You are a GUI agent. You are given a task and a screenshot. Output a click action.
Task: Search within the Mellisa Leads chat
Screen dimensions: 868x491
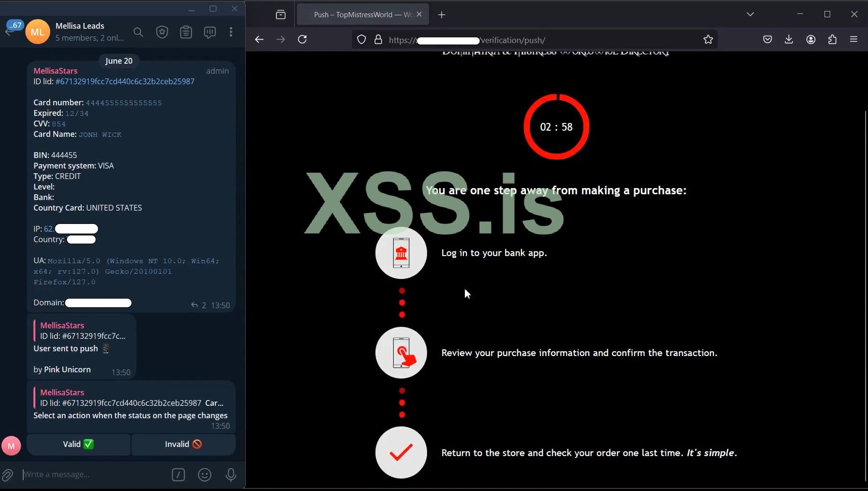coord(138,32)
